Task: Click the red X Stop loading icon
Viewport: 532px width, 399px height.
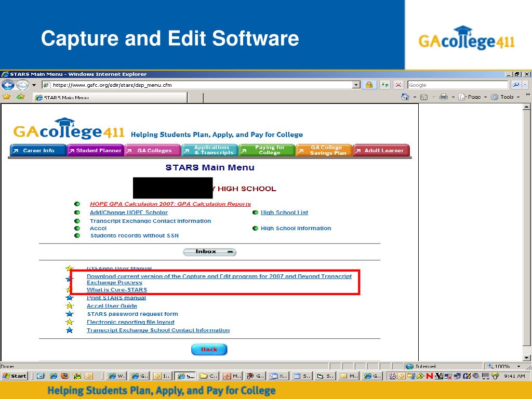Action: coord(398,85)
